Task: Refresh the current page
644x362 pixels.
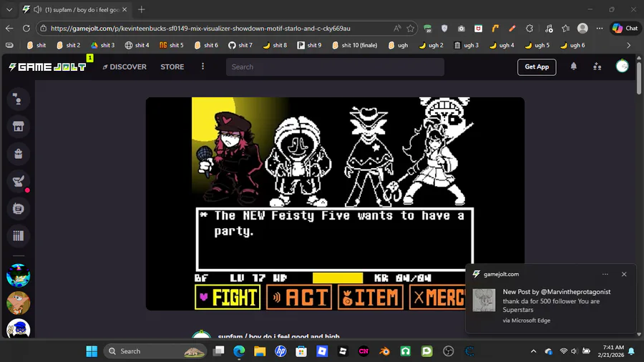Action: pyautogui.click(x=26, y=29)
